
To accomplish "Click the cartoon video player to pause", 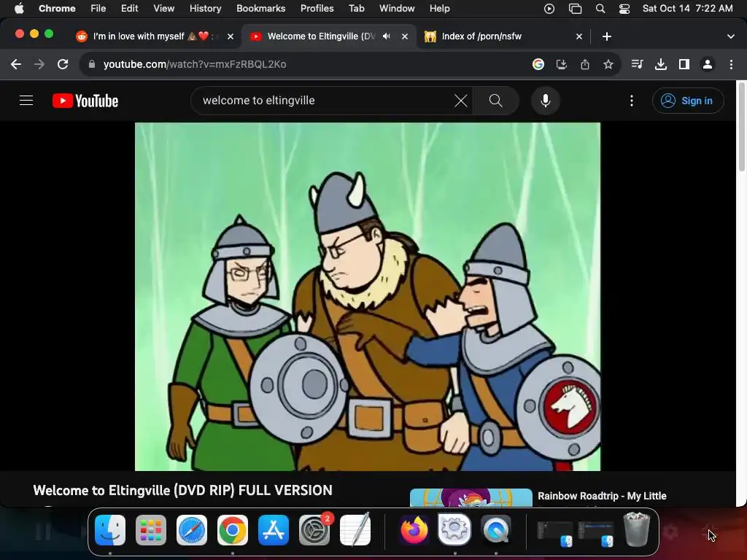I will pos(368,297).
